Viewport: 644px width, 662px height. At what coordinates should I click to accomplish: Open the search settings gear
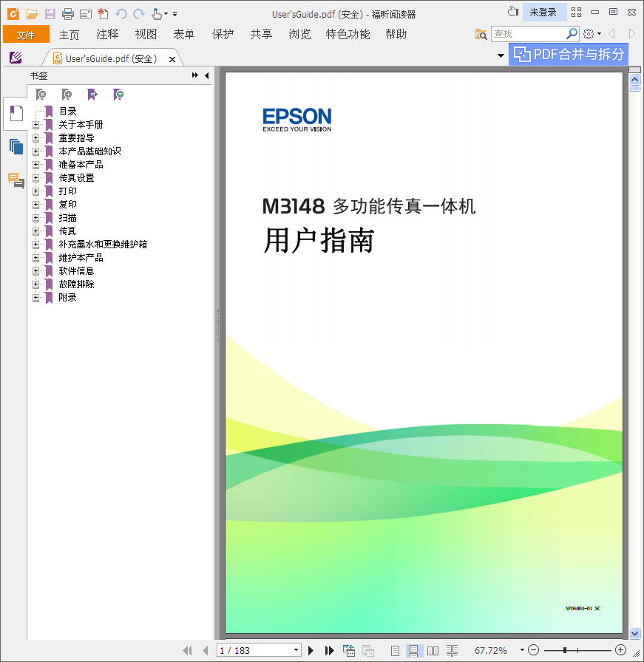click(589, 34)
